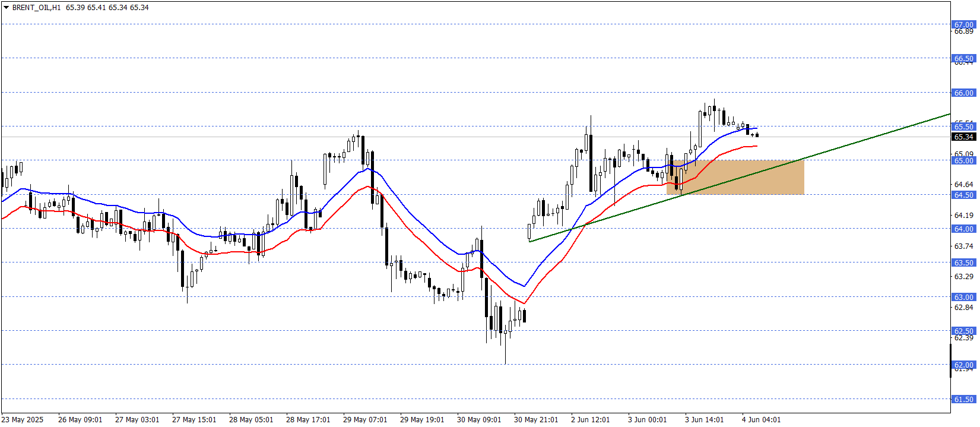Viewport: 980px width, 427px height.
Task: Click the 3 Jun 14:01 time label
Action: pyautogui.click(x=705, y=420)
